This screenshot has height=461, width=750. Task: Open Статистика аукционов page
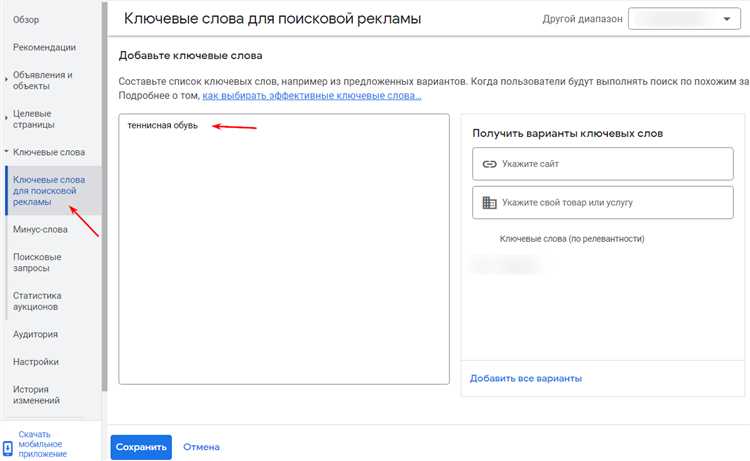pos(37,301)
